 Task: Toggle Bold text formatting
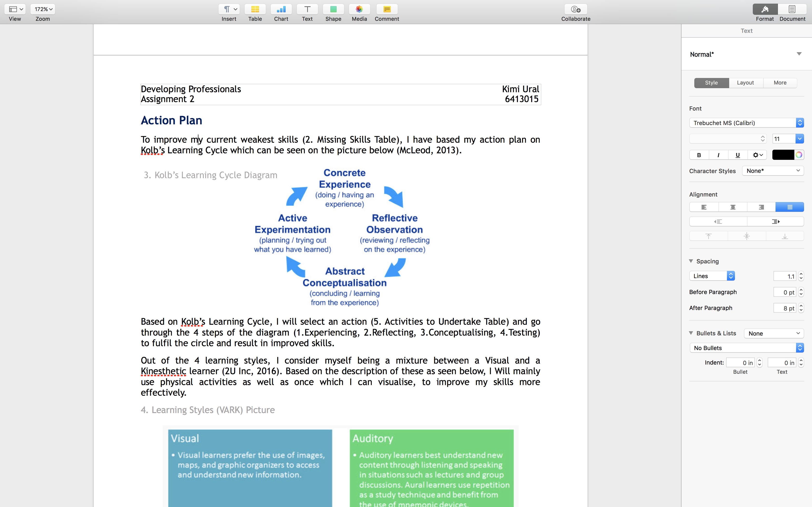click(x=699, y=155)
